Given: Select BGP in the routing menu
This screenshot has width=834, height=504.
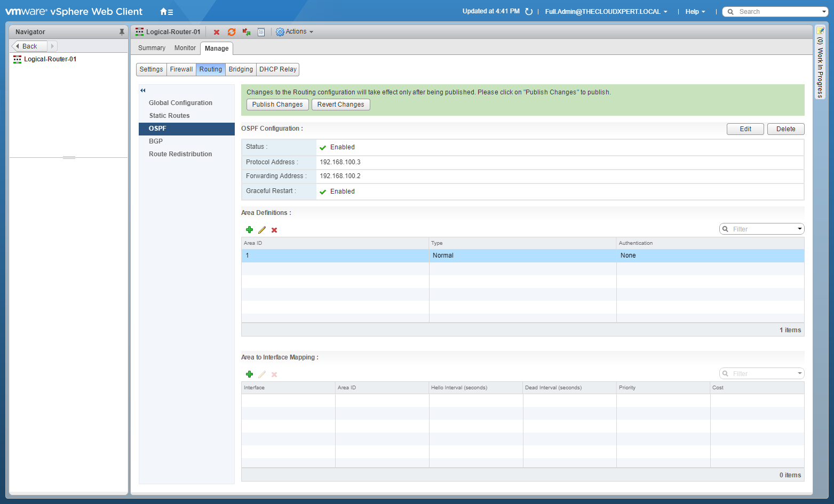Looking at the screenshot, I should tap(156, 141).
